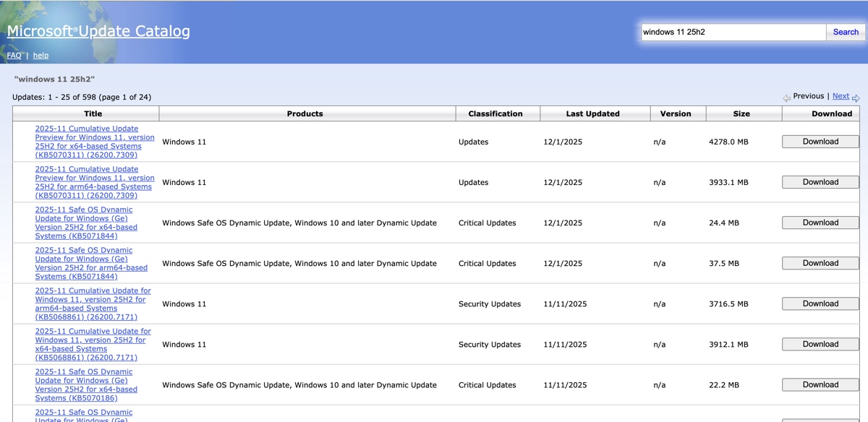The height and width of the screenshot is (422, 868).
Task: Click the Next page arrow icon
Action: coord(856,97)
